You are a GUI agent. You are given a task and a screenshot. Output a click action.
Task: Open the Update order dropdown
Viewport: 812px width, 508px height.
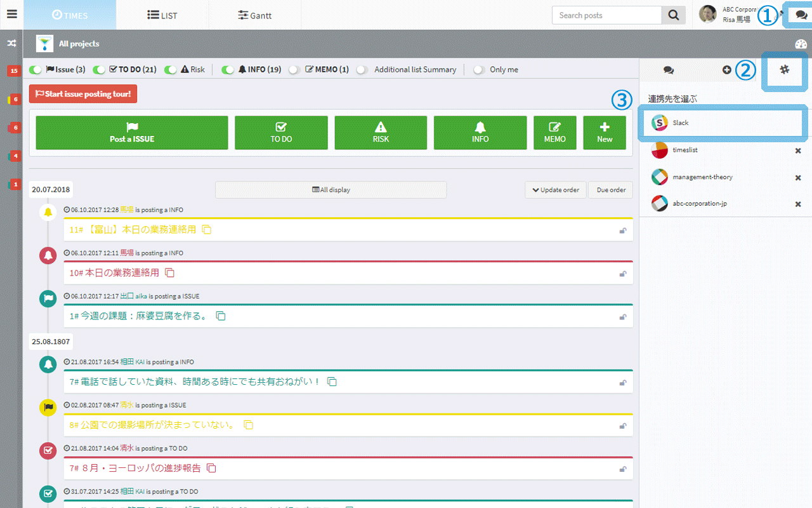tap(555, 190)
